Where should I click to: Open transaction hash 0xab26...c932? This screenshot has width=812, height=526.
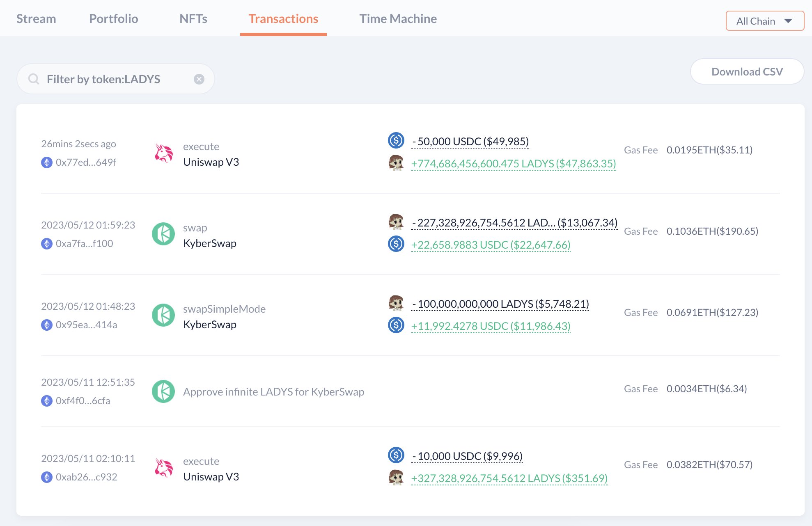coord(86,477)
